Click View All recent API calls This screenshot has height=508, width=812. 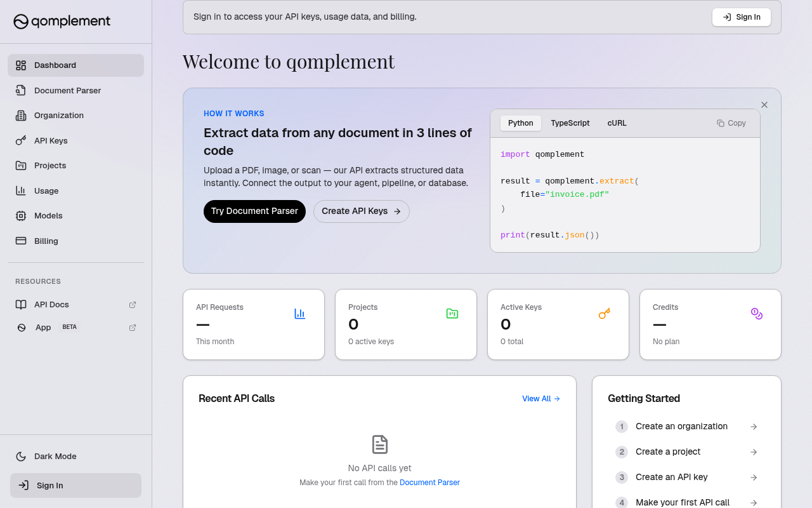tap(541, 399)
